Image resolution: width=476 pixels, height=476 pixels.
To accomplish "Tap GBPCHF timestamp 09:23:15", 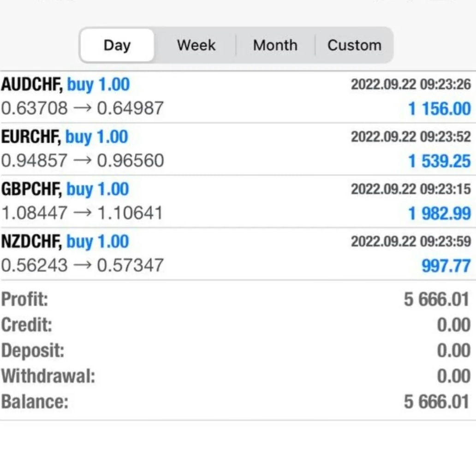I will point(411,189).
